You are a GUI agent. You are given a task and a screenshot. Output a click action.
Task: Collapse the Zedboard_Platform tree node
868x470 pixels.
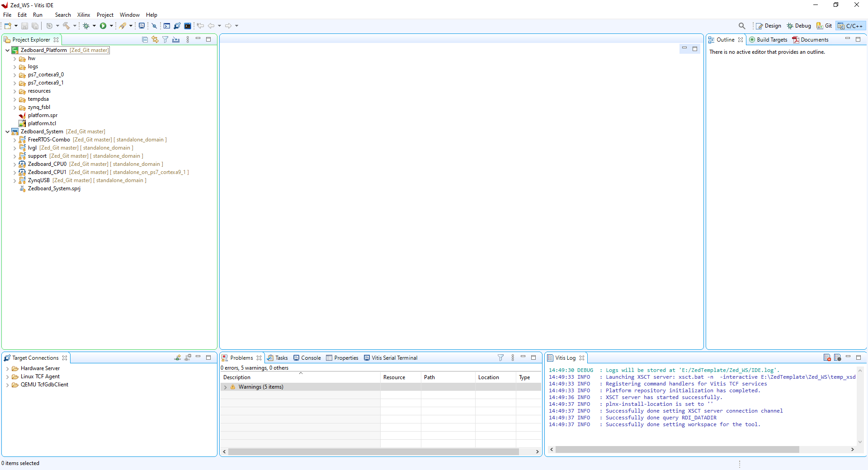[x=8, y=50]
